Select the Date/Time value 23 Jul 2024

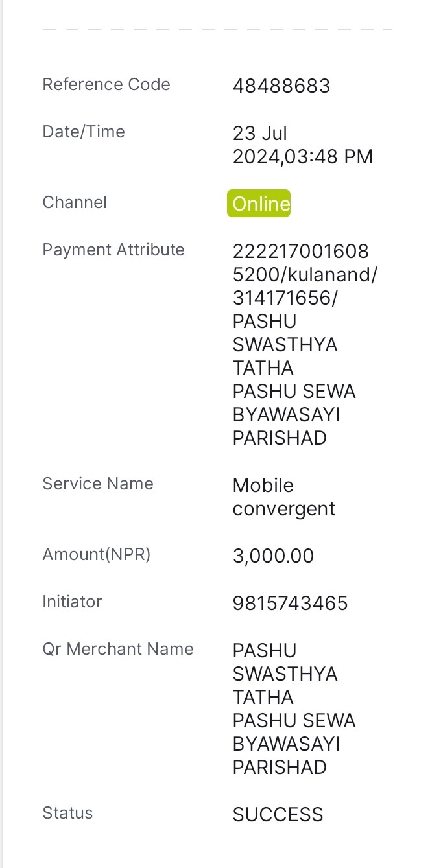[x=303, y=145]
